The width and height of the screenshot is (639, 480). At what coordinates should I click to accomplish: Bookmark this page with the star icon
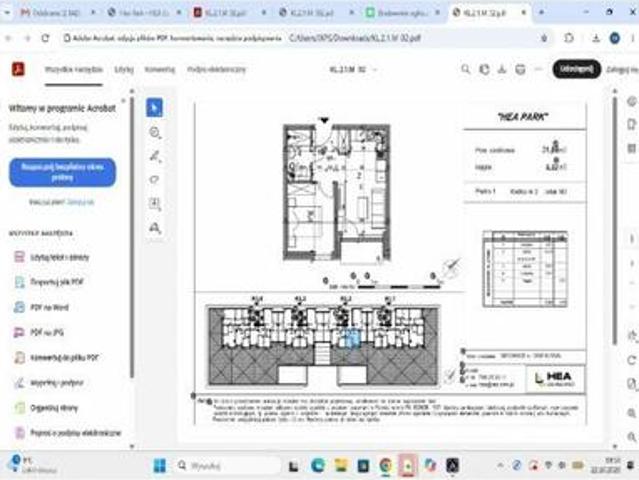pos(544,38)
